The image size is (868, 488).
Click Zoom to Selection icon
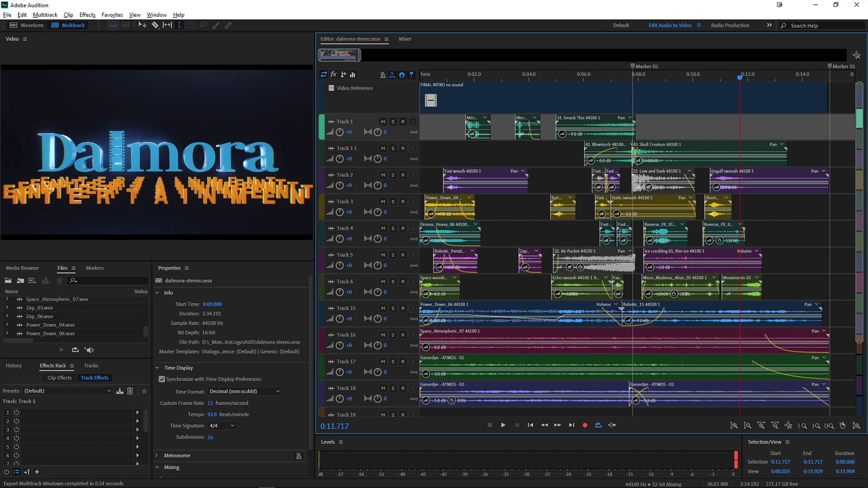tap(829, 425)
